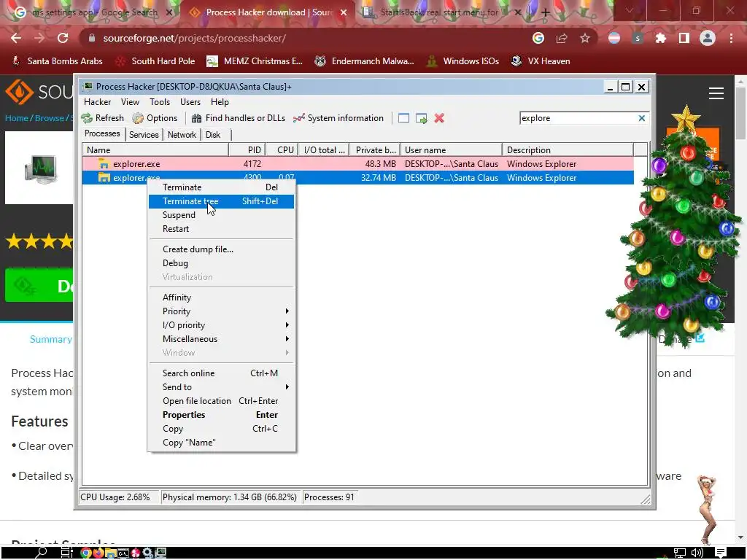Select Affinity in the context menu

point(222,297)
